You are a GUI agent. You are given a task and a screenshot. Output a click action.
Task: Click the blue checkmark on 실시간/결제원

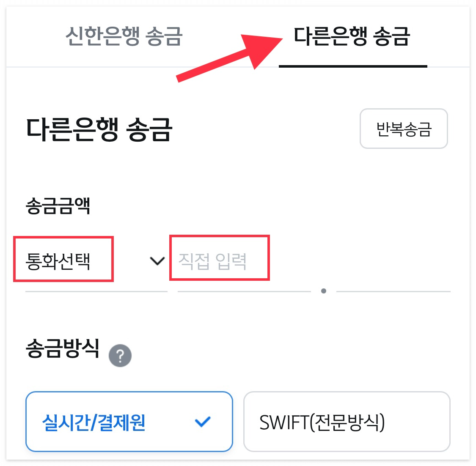[203, 421]
